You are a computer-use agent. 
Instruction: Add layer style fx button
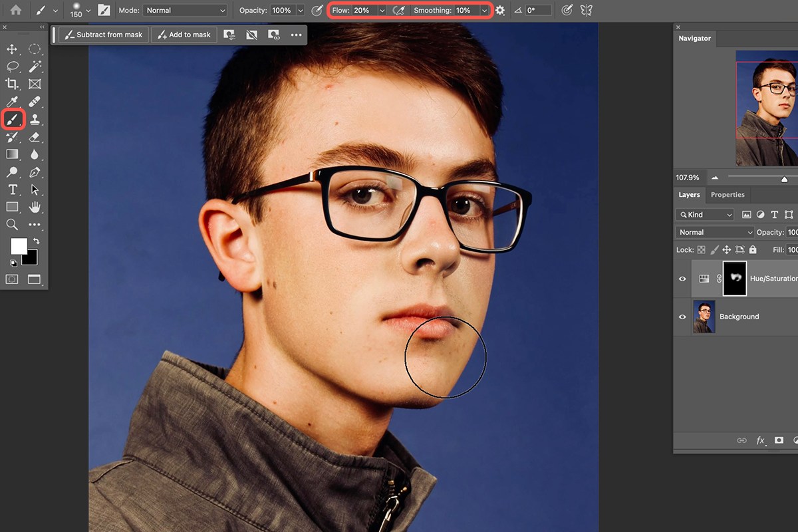(760, 440)
